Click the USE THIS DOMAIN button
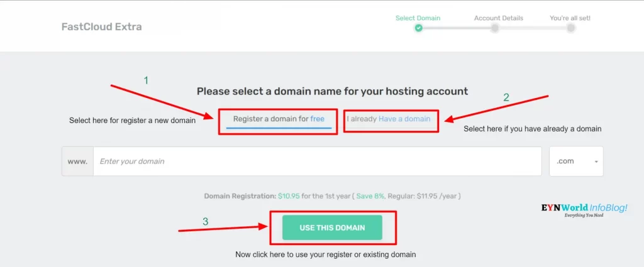Screen dimensions: 644x267 tap(332, 227)
